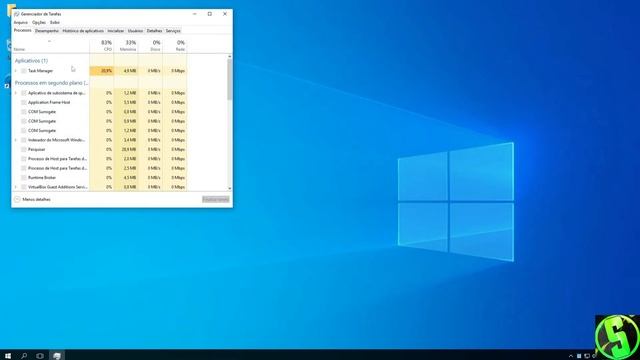Switch to the Detalhes tab

tap(154, 31)
